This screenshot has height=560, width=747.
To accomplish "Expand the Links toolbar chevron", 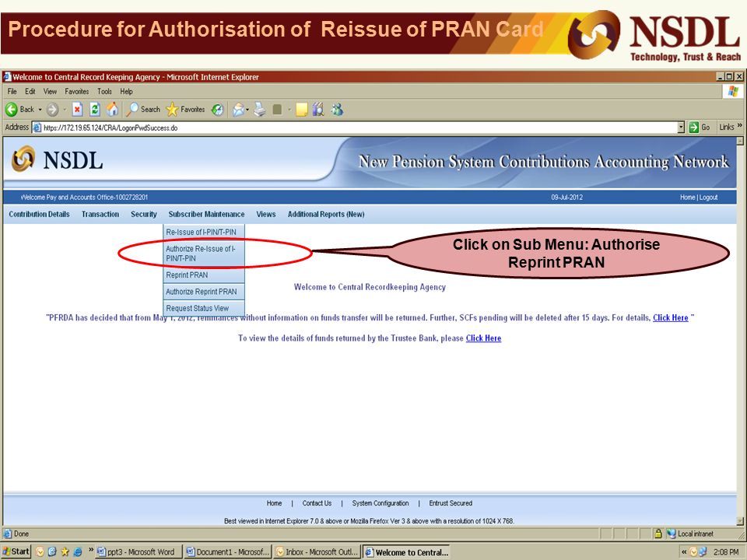I will click(x=740, y=126).
